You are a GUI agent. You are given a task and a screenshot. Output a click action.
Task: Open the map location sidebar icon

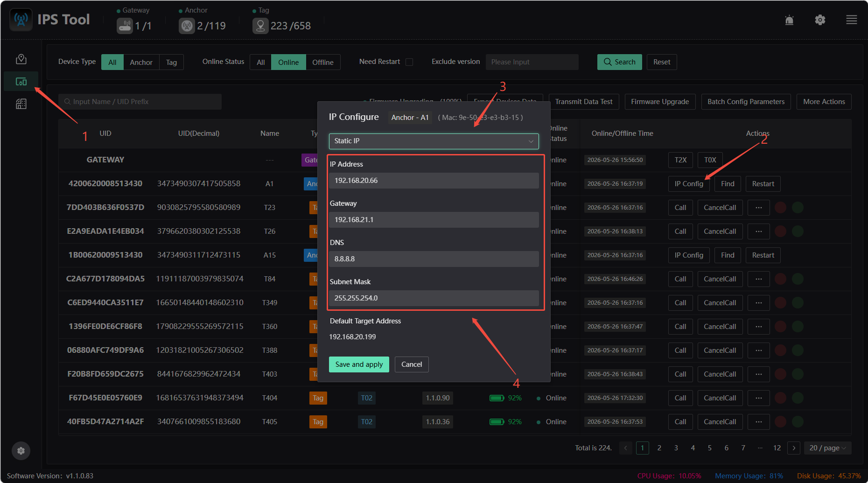point(21,59)
